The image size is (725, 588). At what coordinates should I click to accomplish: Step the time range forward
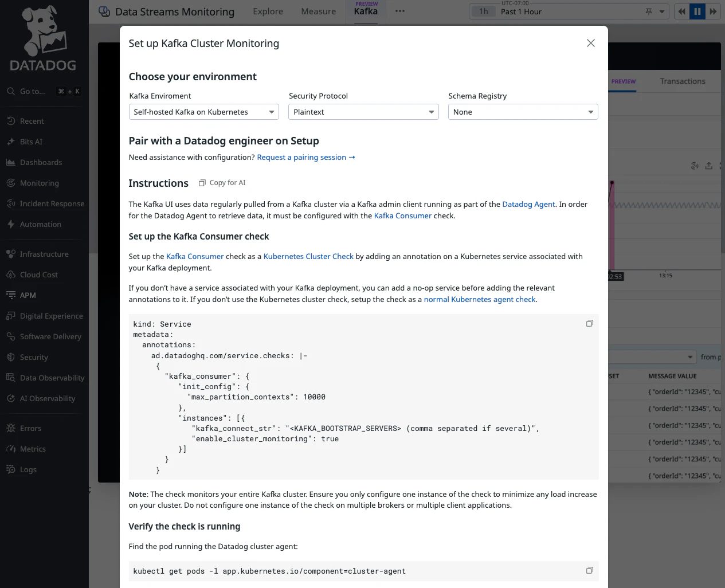(x=713, y=11)
